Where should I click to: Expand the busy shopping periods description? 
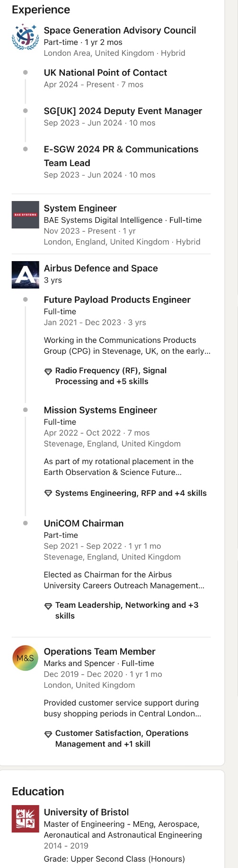(123, 708)
